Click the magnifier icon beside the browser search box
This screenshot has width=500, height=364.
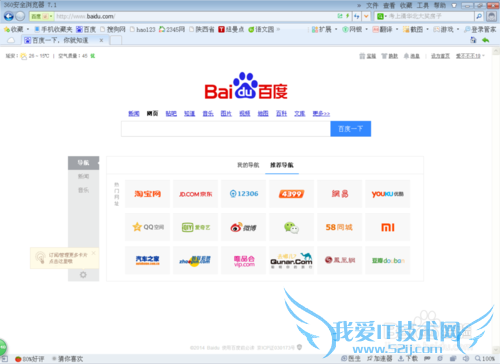[479, 16]
